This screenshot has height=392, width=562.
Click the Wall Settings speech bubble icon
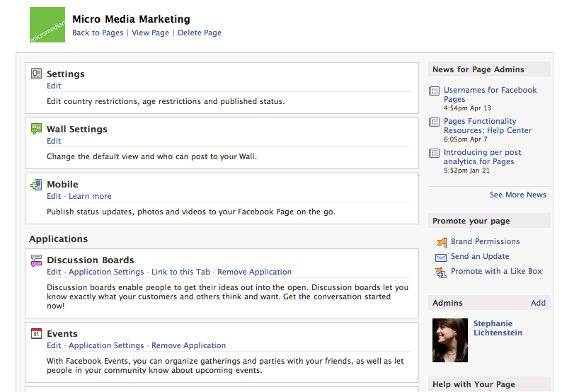(36, 129)
